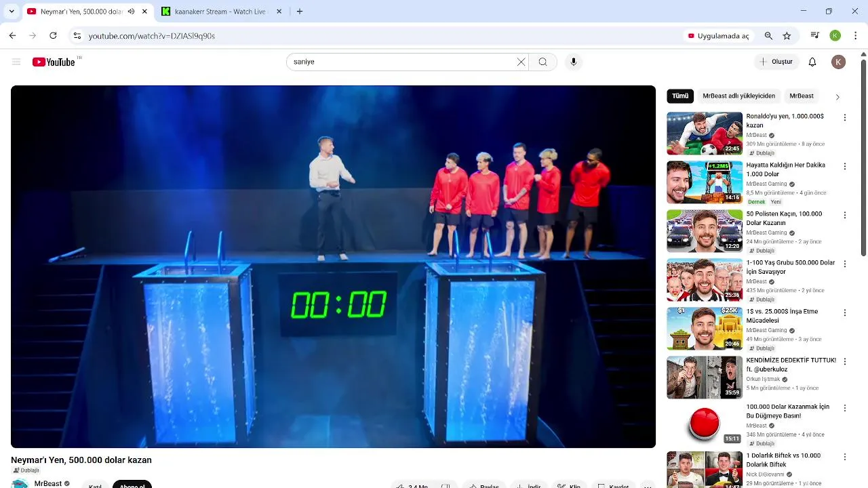Screen dimensions: 868x488
Task: Click the Abone ol subscribe button
Action: click(132, 485)
